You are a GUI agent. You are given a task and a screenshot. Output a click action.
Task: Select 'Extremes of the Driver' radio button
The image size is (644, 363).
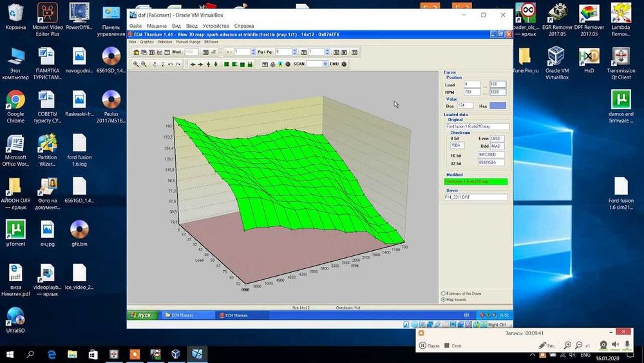coord(443,294)
